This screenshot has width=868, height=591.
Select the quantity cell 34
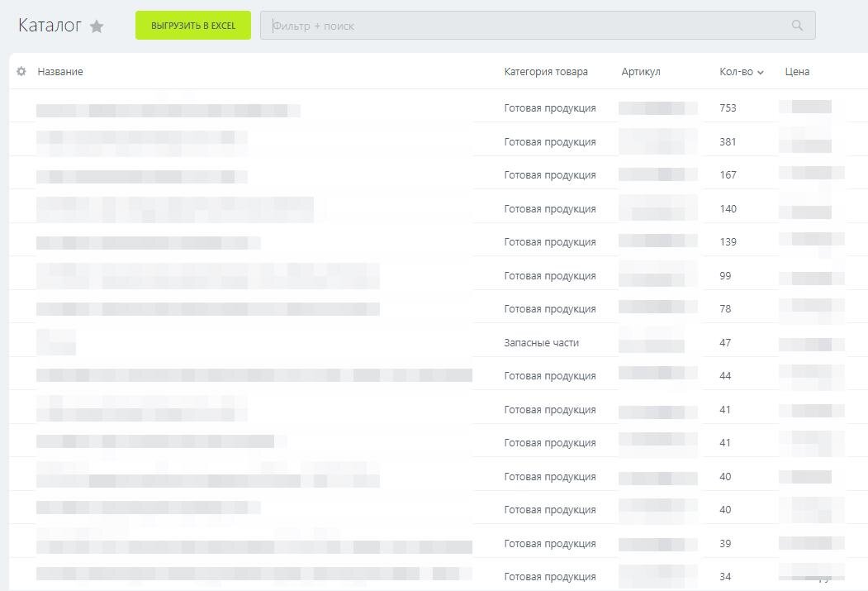click(x=724, y=577)
